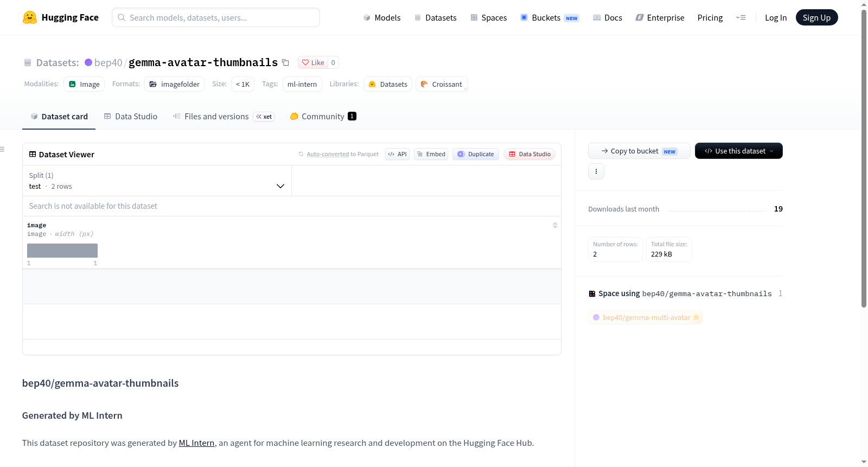
Task: Click the < 1K size tag
Action: coord(242,84)
